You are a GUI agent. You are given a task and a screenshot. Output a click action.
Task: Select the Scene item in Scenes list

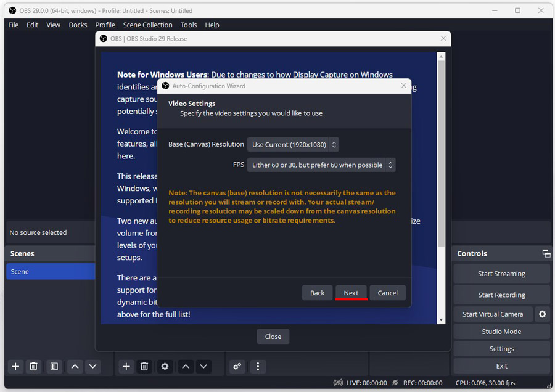pyautogui.click(x=51, y=271)
